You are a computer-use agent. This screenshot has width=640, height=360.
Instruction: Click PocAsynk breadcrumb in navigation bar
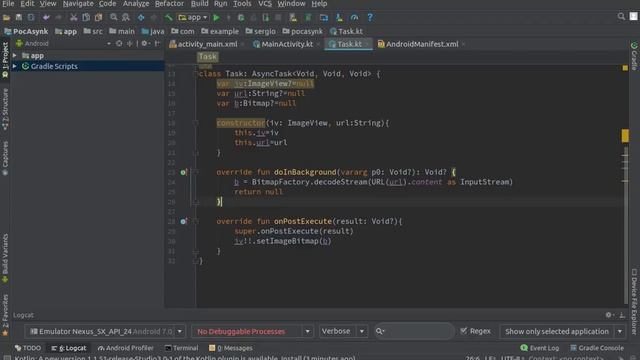tap(26, 31)
